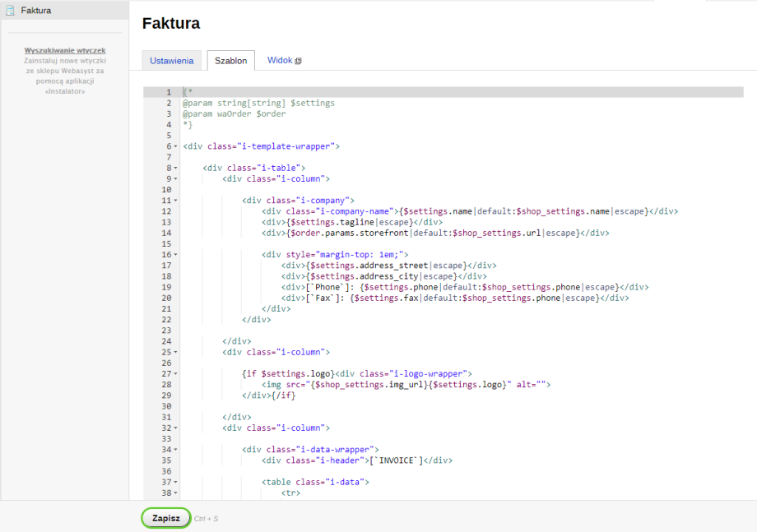757x532 pixels.
Task: Click line number 1 in the editor gutter
Action: [x=167, y=92]
